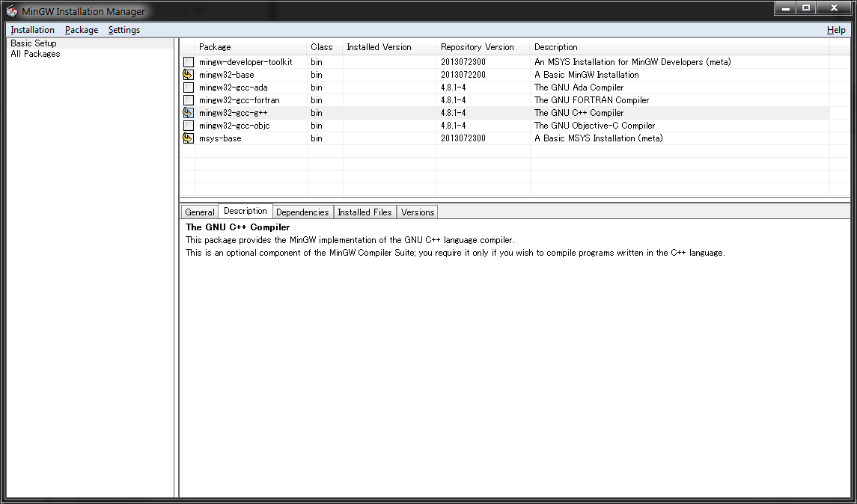Select Basic Setup in the left pane

pos(34,43)
